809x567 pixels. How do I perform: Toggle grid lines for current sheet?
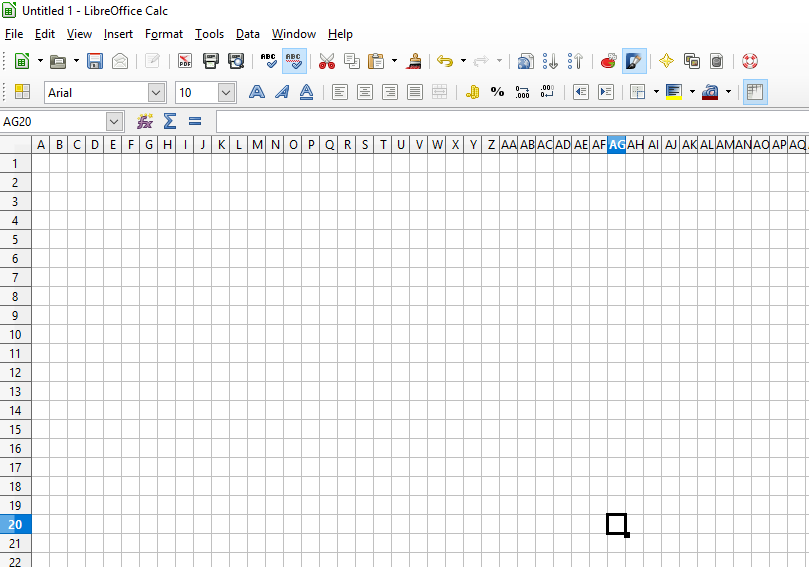click(x=755, y=92)
